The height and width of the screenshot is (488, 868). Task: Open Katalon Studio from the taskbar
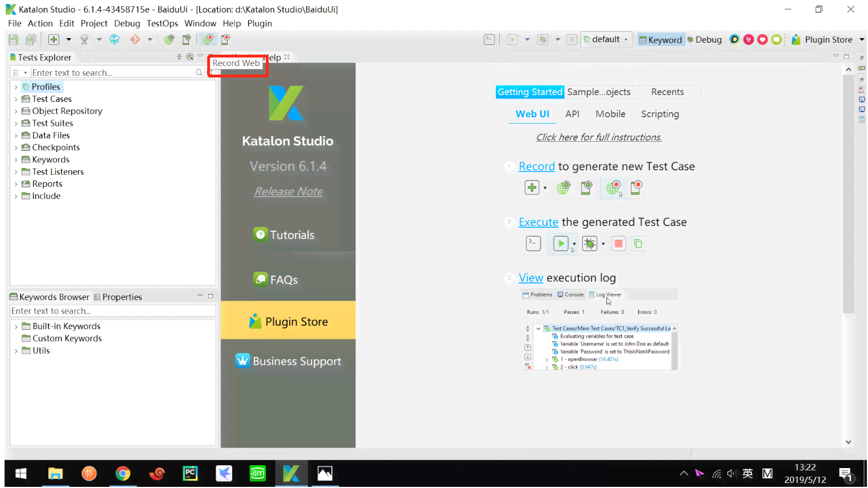(291, 473)
